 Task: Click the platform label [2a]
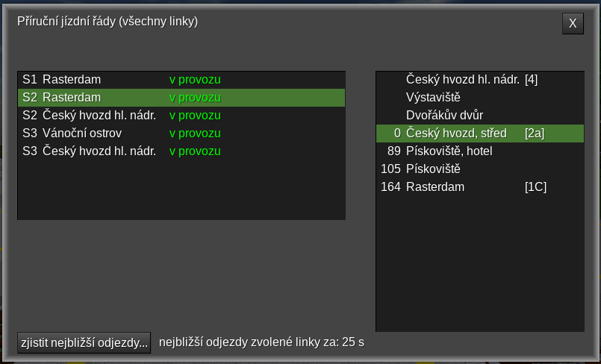coord(535,133)
